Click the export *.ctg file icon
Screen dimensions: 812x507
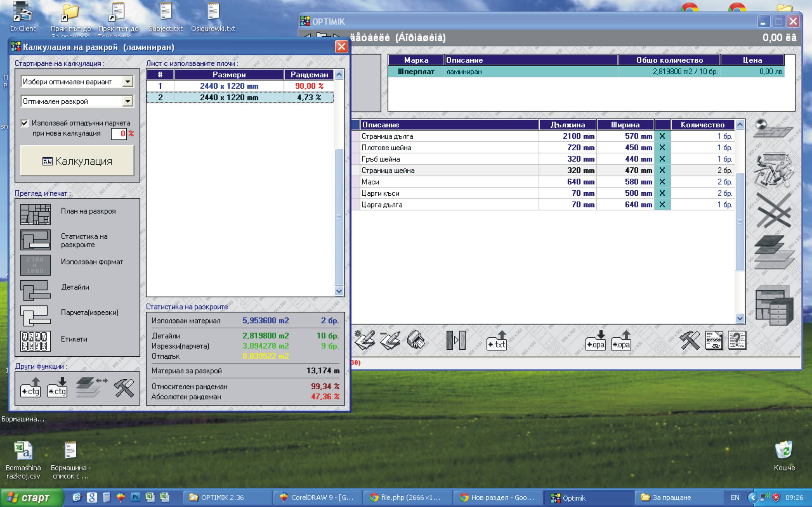point(30,388)
